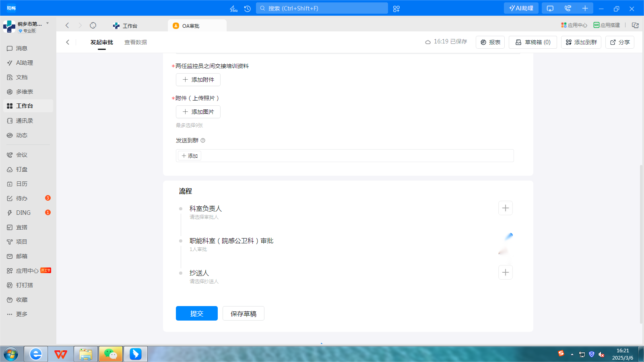Open 文档 in the sidebar
This screenshot has height=362, width=644.
click(x=21, y=77)
